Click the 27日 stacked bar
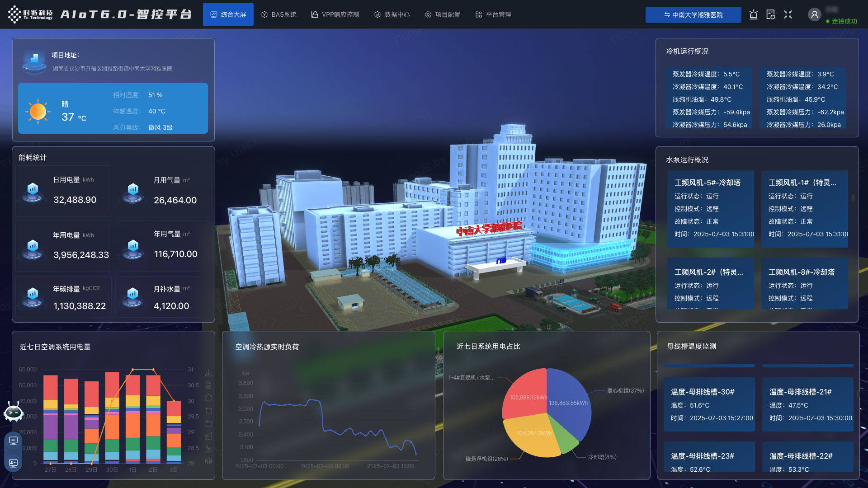This screenshot has width=868, height=488. tap(50, 419)
